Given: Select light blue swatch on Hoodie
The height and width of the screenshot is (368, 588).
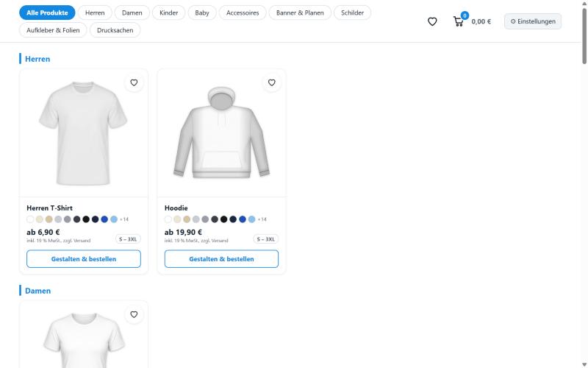Looking at the screenshot, I should pos(251,219).
